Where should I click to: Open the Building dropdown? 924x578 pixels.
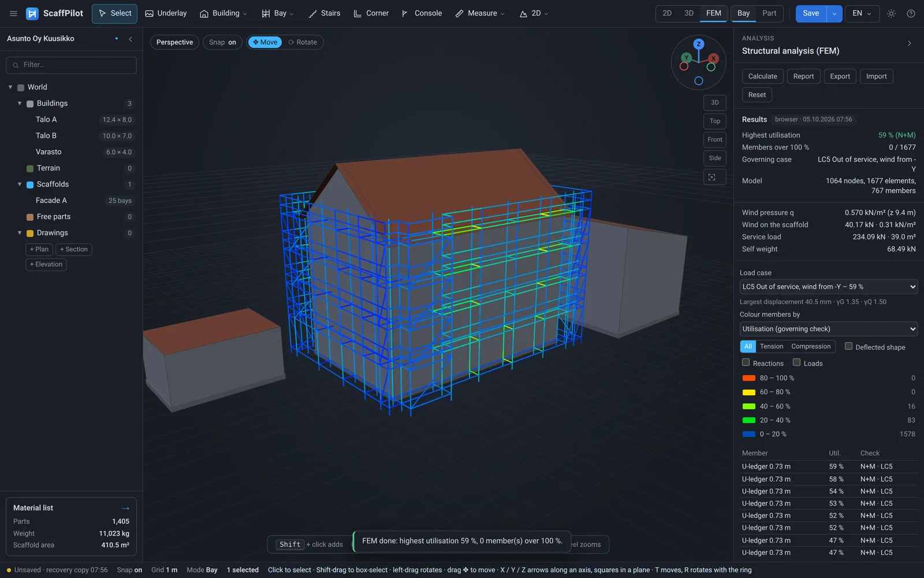[x=223, y=13]
